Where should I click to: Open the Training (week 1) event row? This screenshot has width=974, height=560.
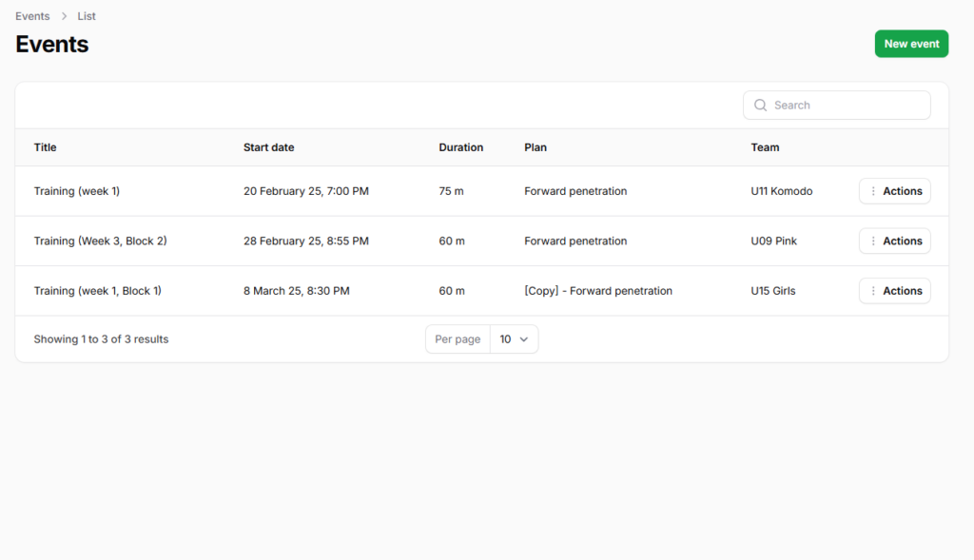[77, 191]
